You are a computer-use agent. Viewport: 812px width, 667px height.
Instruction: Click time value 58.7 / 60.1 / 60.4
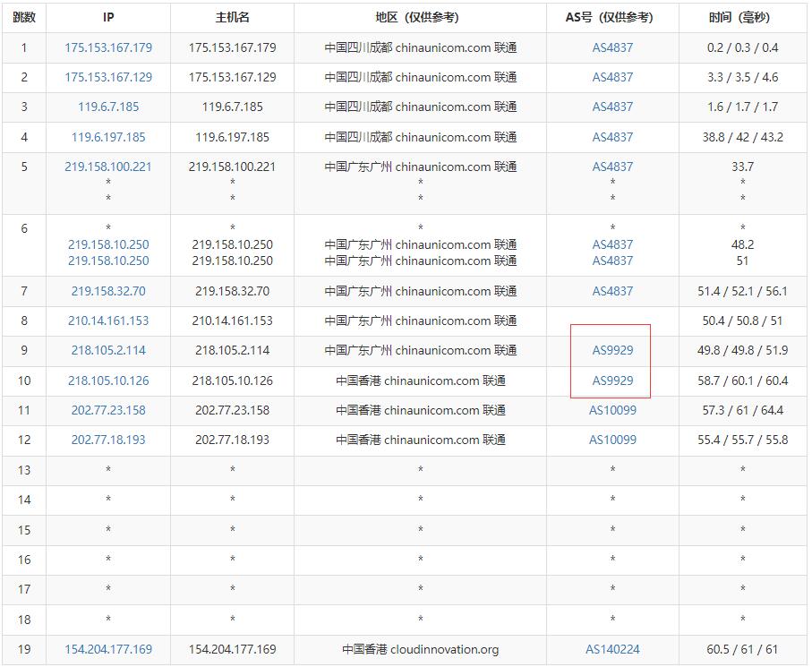pos(742,381)
